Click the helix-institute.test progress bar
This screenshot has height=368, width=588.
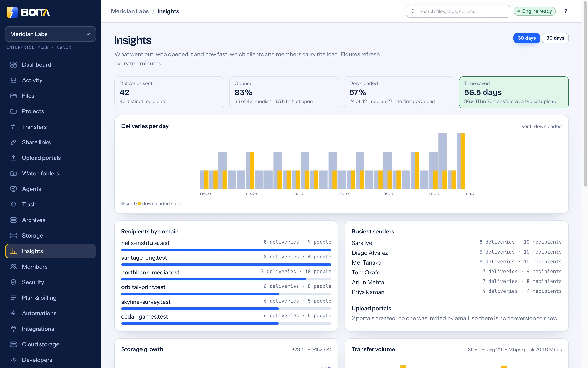click(x=226, y=250)
